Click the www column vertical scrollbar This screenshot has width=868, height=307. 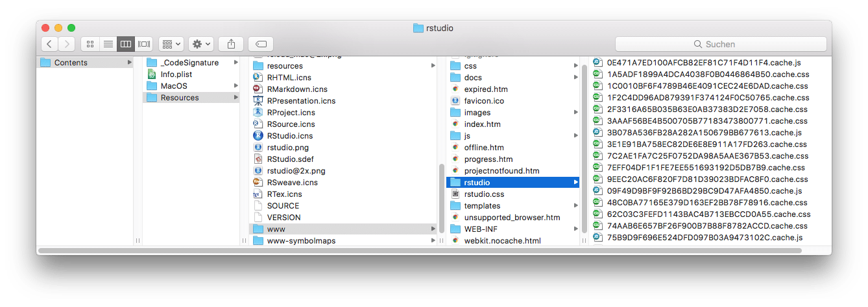point(584,148)
